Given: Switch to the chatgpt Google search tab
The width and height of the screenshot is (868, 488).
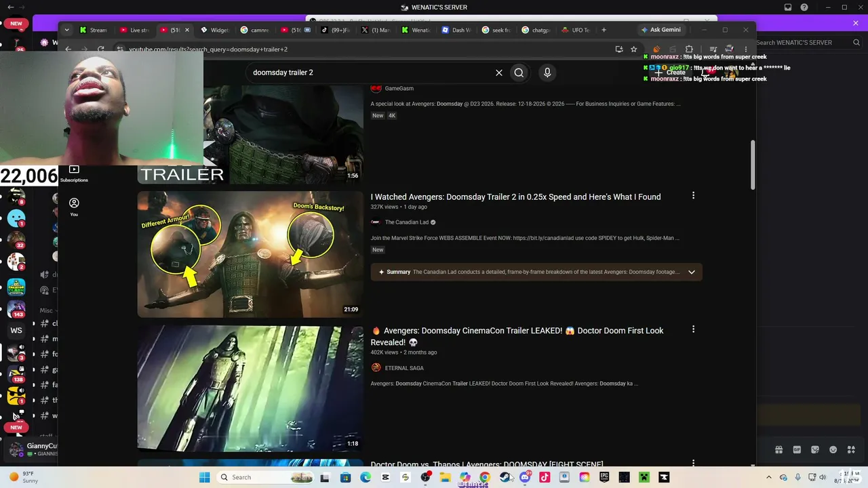Looking at the screenshot, I should tap(536, 30).
